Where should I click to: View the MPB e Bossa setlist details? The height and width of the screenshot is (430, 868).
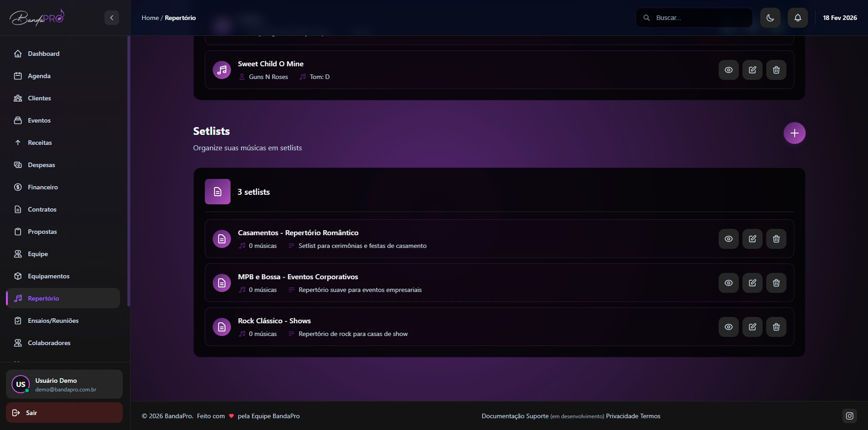click(728, 283)
